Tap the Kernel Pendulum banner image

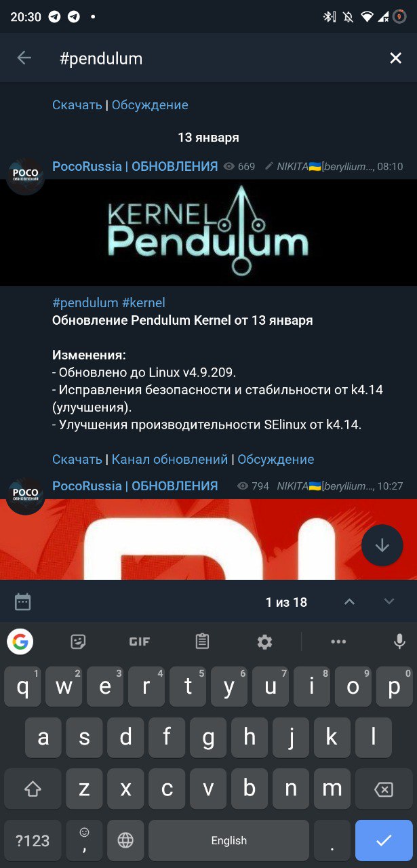[208, 233]
